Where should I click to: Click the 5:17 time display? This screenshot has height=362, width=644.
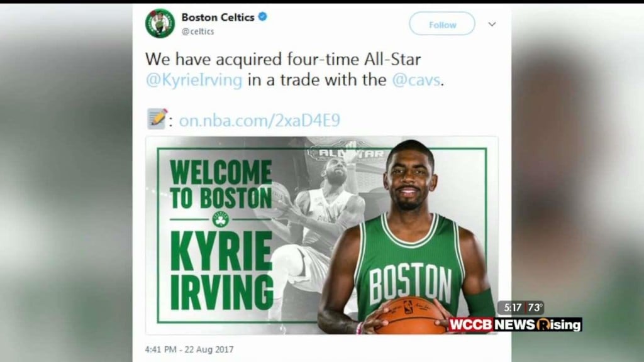click(x=512, y=307)
